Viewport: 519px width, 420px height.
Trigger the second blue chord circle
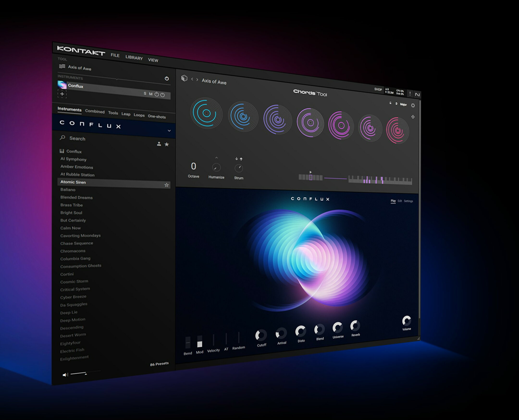(243, 117)
